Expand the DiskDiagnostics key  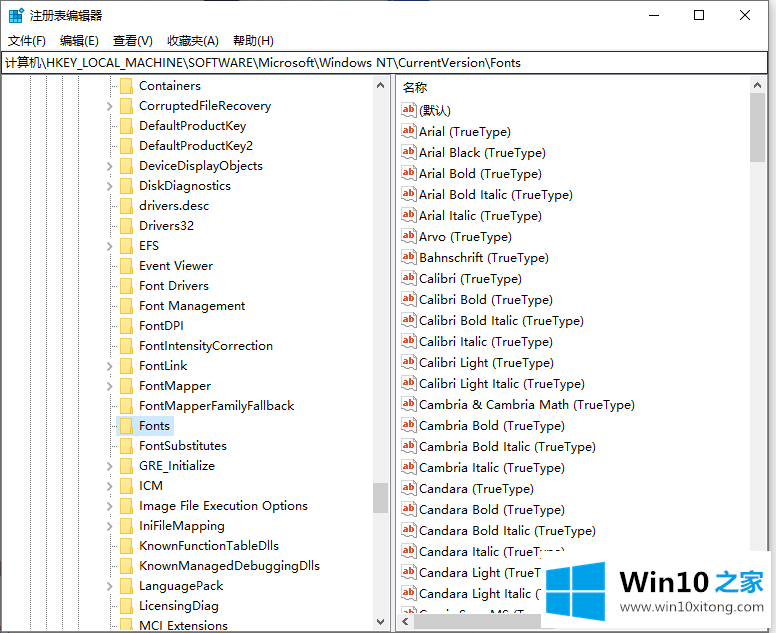coord(109,186)
